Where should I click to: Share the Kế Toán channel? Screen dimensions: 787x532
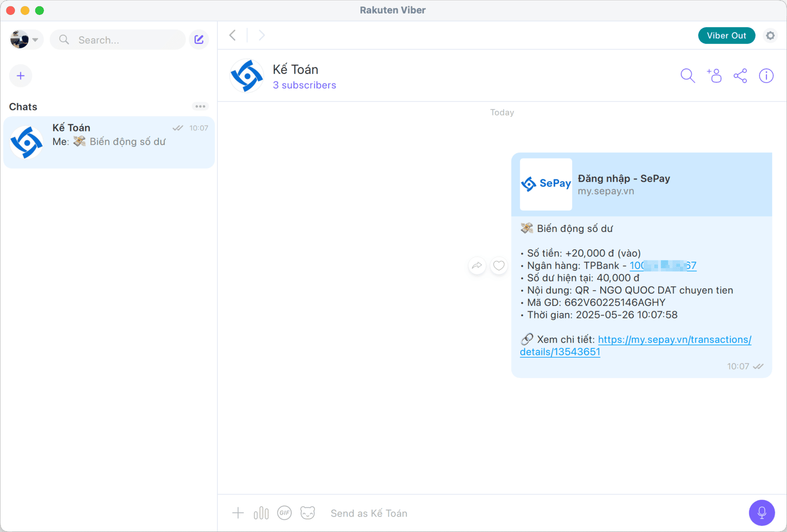(740, 76)
